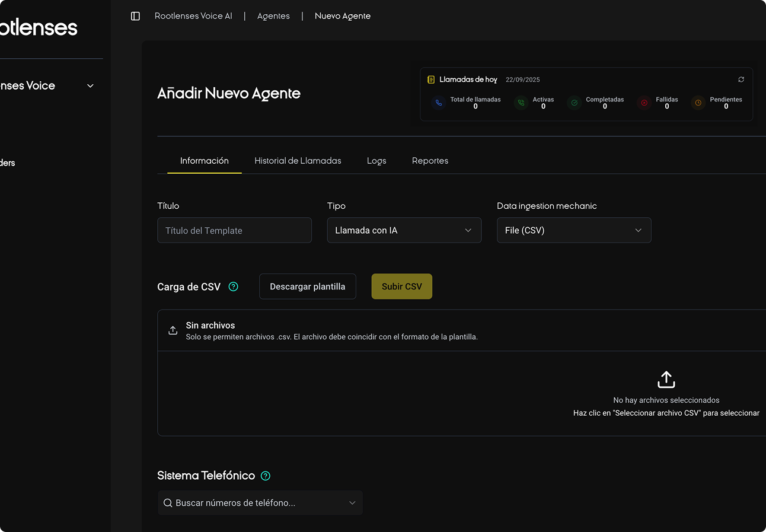Open the Reportes tab

(430, 161)
